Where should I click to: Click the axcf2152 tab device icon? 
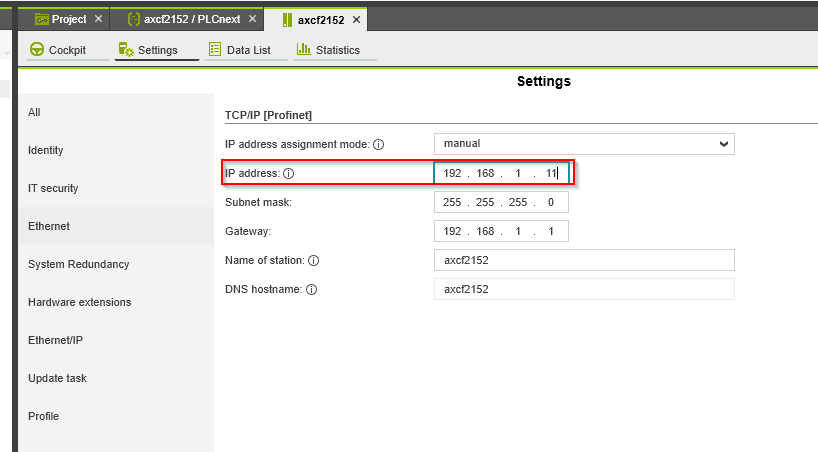(x=287, y=20)
